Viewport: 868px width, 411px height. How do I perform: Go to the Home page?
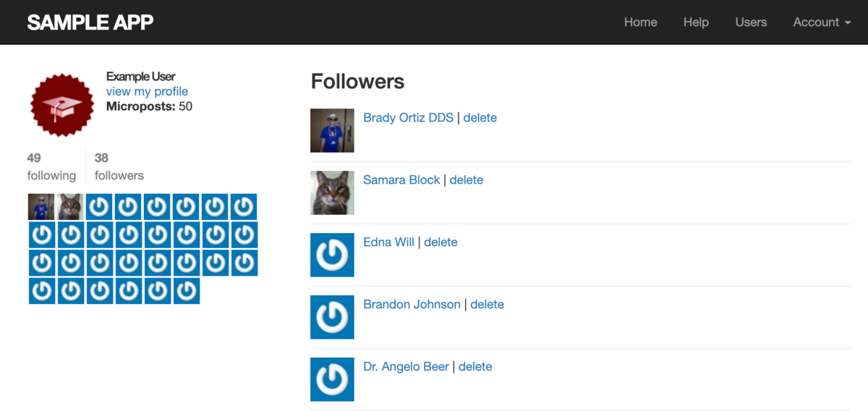click(x=640, y=22)
